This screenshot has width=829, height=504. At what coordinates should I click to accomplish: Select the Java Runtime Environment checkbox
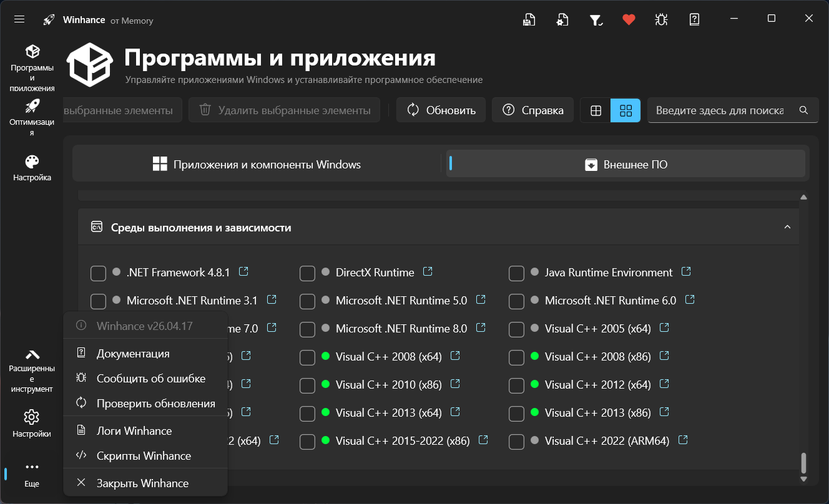point(516,273)
